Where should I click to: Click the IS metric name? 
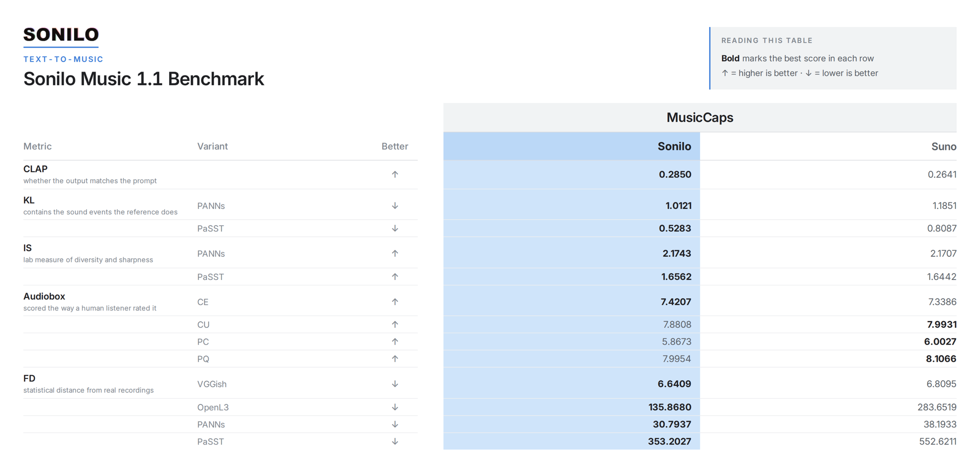[27, 248]
